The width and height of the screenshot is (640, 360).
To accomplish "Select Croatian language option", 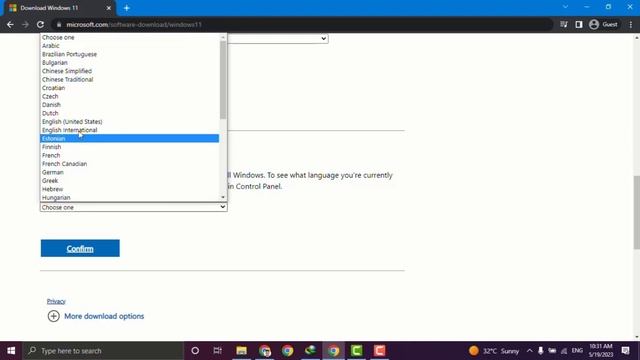I will (x=129, y=88).
